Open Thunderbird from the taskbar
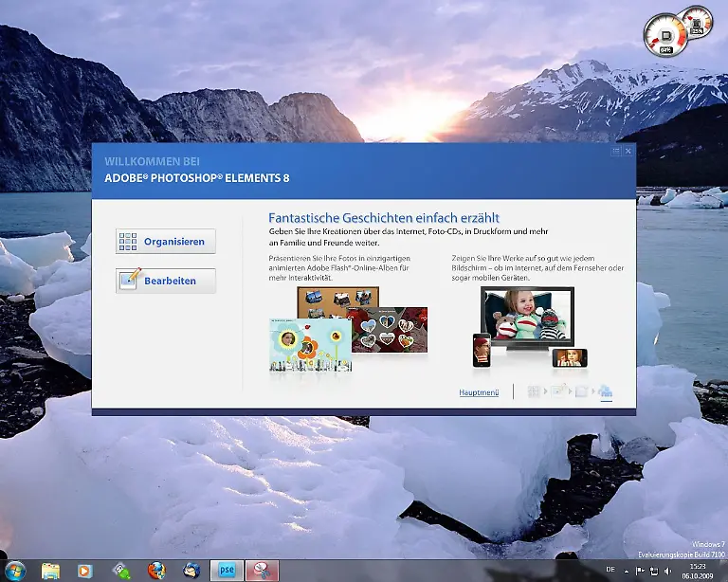 tap(191, 570)
